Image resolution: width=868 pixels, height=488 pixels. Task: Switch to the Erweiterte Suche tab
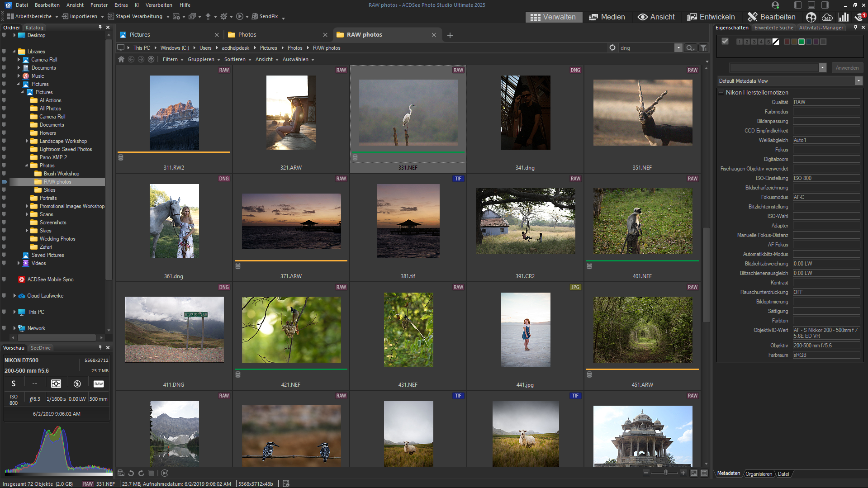[x=773, y=28]
